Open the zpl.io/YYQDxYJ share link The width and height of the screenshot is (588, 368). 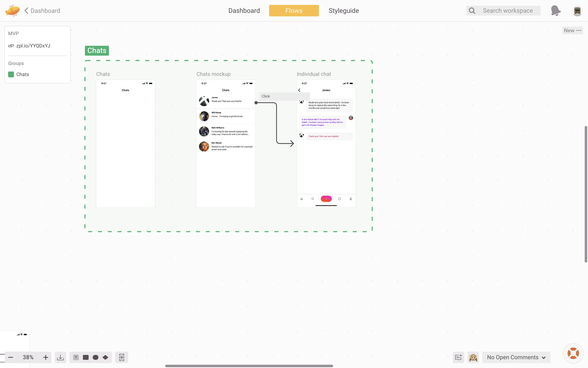click(33, 46)
